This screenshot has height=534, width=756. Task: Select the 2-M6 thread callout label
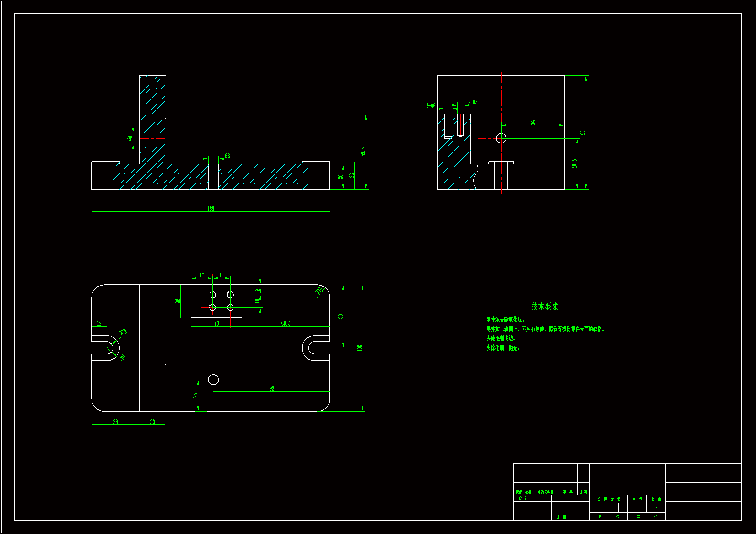431,106
